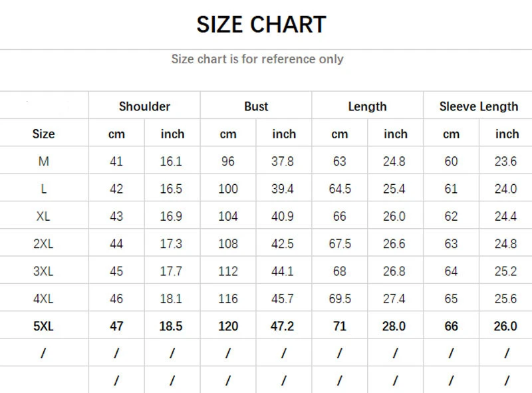Viewport: 532px width, 393px height.
Task: Click the M size row label
Action: [x=43, y=162]
